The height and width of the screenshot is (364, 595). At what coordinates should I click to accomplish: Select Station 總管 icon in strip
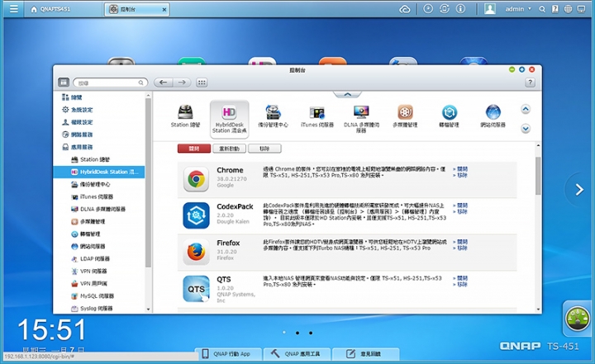185,116
